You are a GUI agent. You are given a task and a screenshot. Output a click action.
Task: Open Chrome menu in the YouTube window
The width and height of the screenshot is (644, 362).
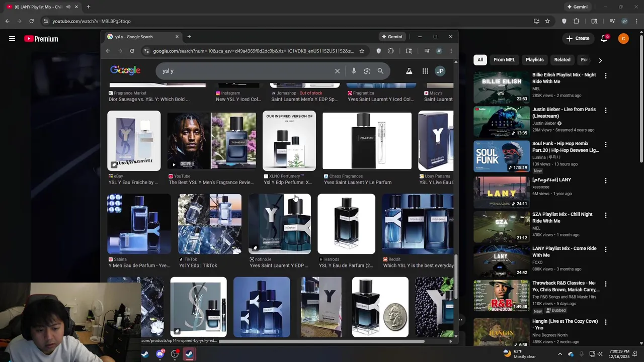coord(636,21)
